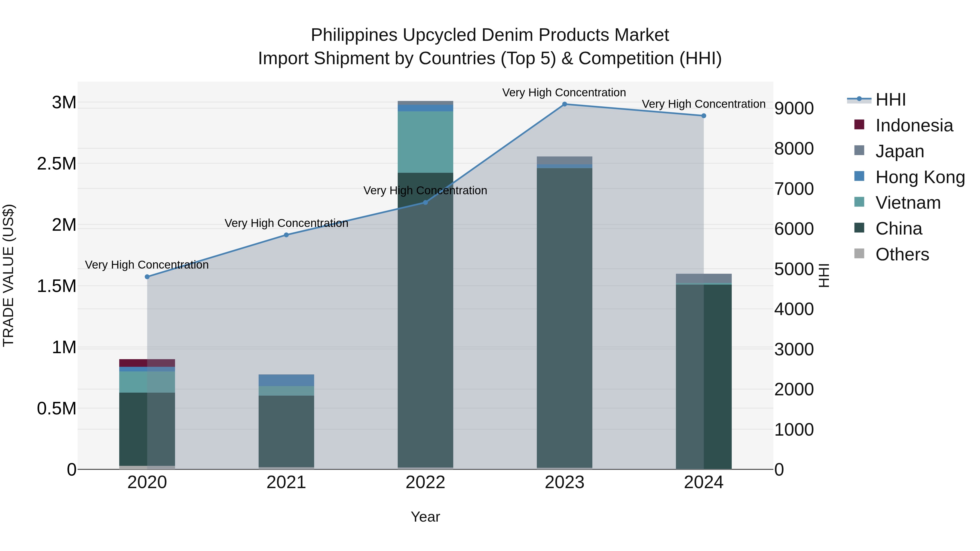The image size is (980, 551).
Task: Click the 2020 HHI data point
Action: coord(147,277)
